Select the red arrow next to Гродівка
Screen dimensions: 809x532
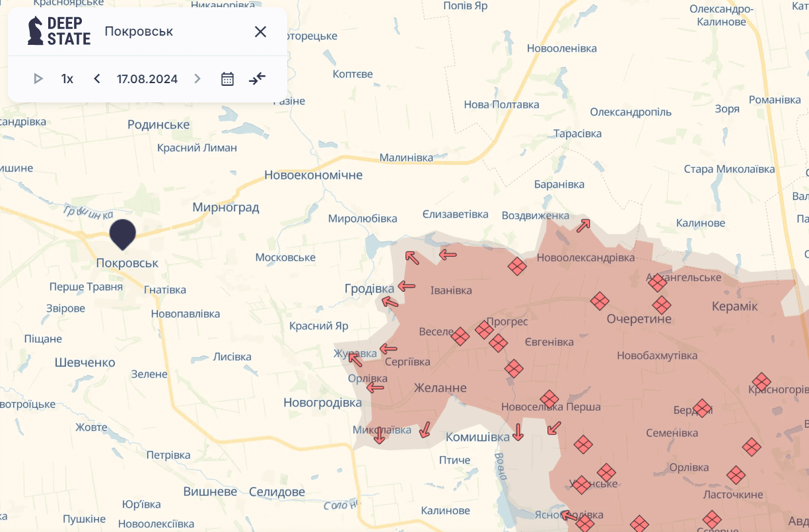click(x=406, y=286)
